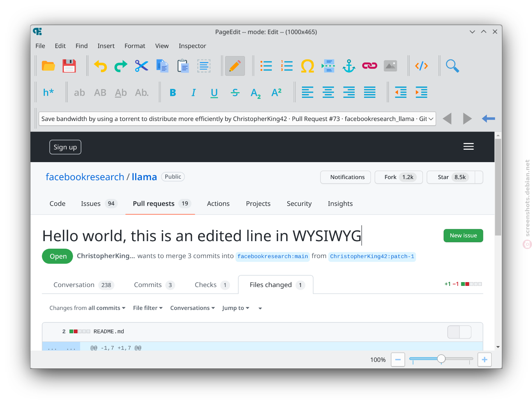Expand the Jump to dropdown

[236, 308]
